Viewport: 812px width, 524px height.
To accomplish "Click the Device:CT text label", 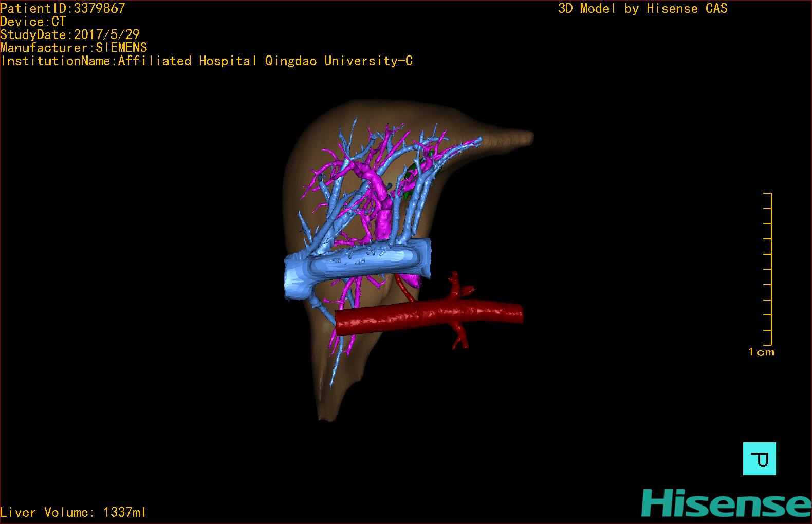I will tap(33, 22).
